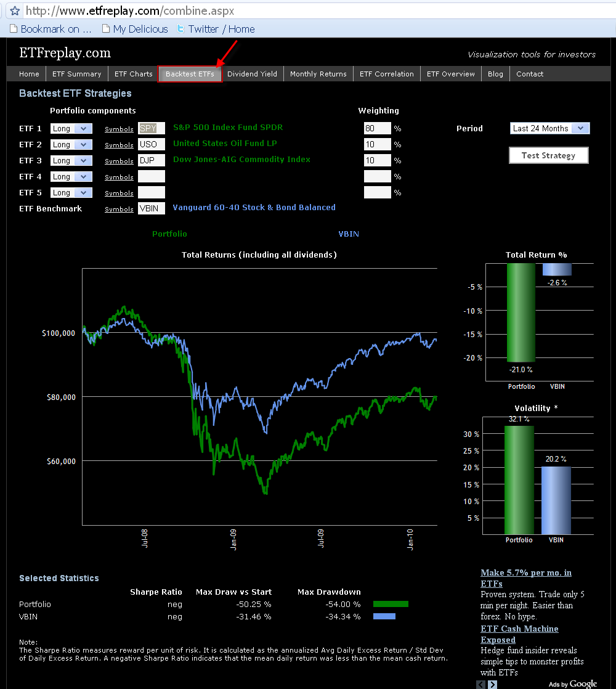Click the blue VBIN legend label
The height and width of the screenshot is (689, 616).
(349, 234)
